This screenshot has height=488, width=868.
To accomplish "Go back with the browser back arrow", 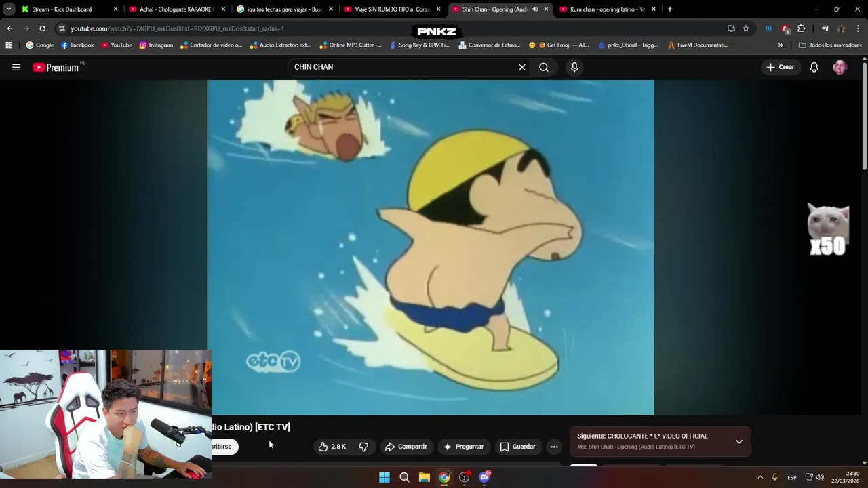I will pos(9,28).
